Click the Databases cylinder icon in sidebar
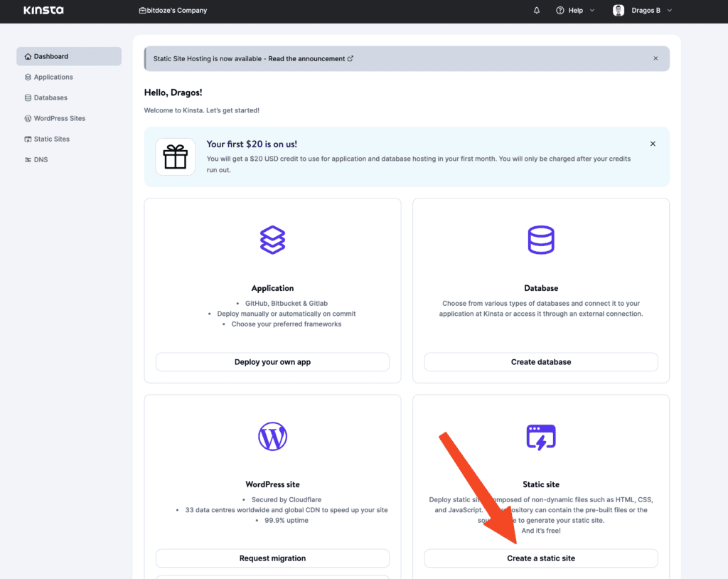The image size is (728, 579). 28,97
